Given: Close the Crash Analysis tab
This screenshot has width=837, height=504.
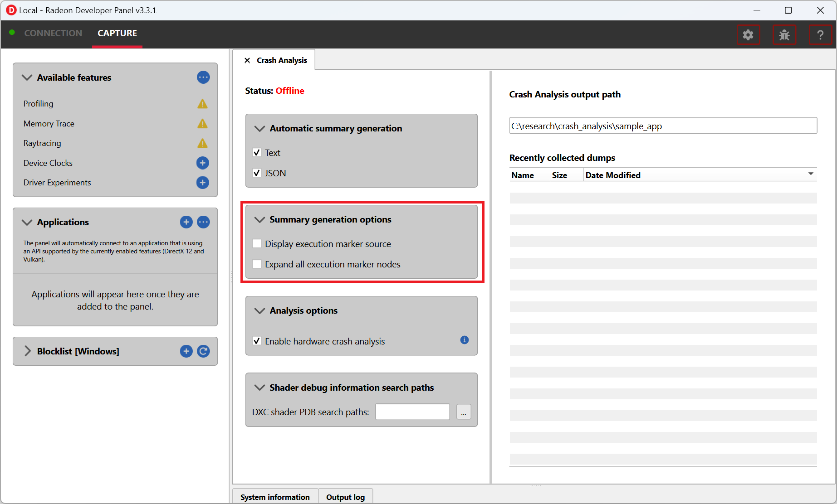Looking at the screenshot, I should (247, 60).
